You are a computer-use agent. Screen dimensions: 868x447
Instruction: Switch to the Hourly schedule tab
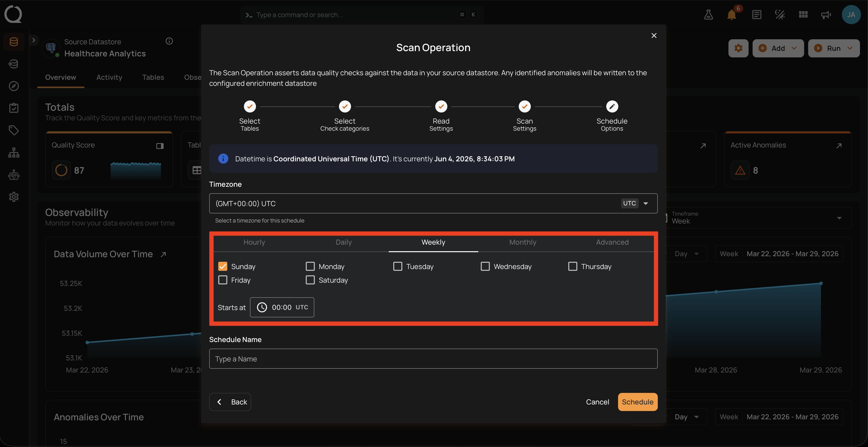pos(254,242)
